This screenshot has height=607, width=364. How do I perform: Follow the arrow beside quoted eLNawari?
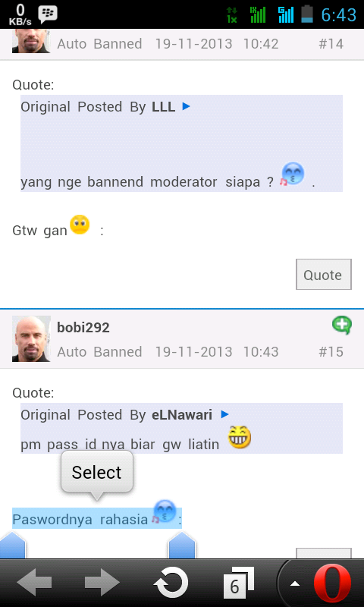click(224, 414)
